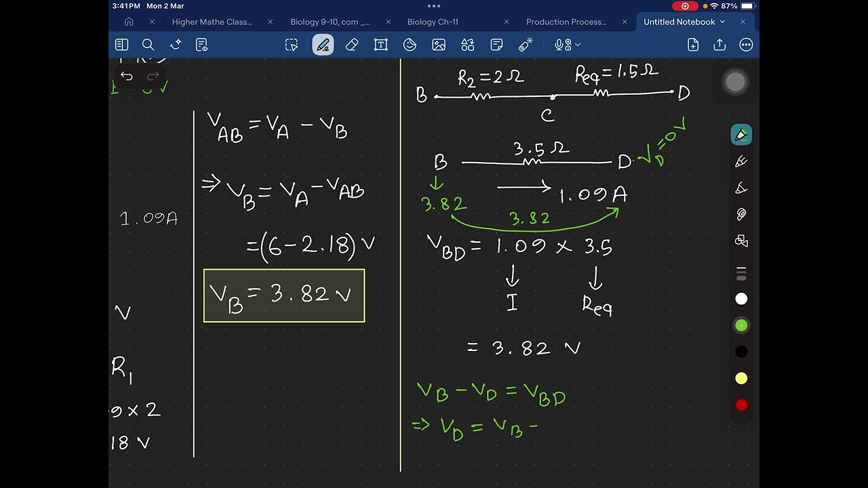This screenshot has height=488, width=868.
Task: Select the tape tool in side palette
Action: [x=741, y=214]
